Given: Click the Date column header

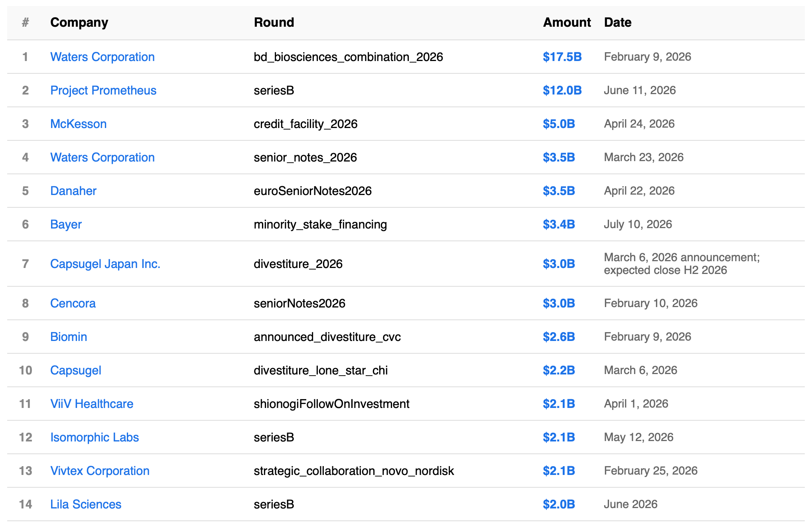Looking at the screenshot, I should click(x=618, y=22).
